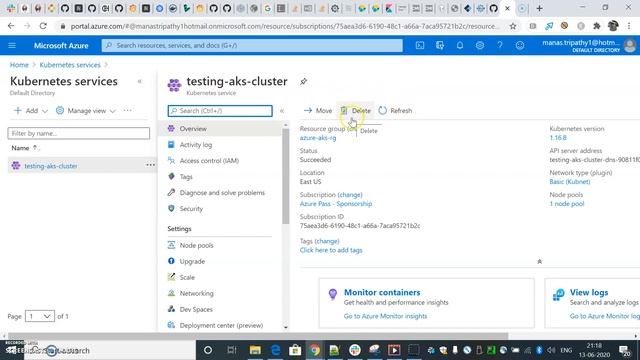Open Cloud Shell from the top bar
The height and width of the screenshot is (360, 640).
[420, 45]
